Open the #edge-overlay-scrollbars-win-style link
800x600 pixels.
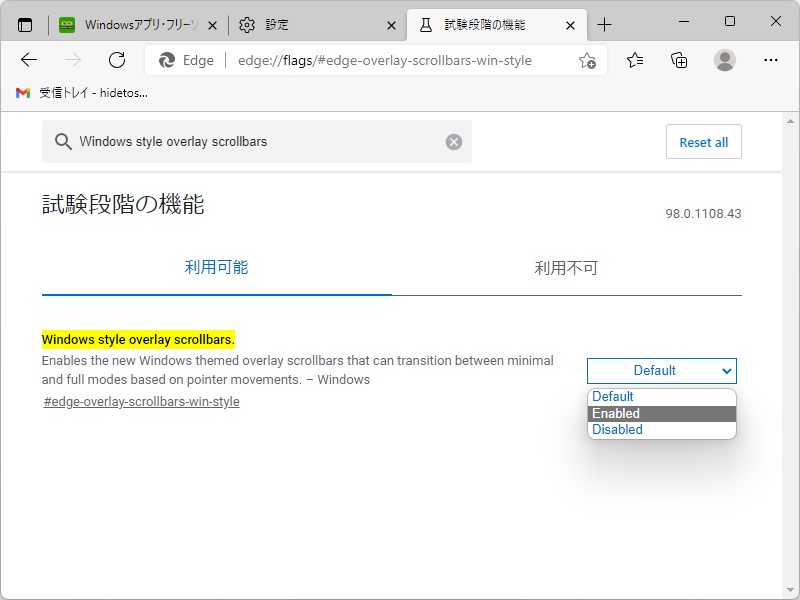139,401
